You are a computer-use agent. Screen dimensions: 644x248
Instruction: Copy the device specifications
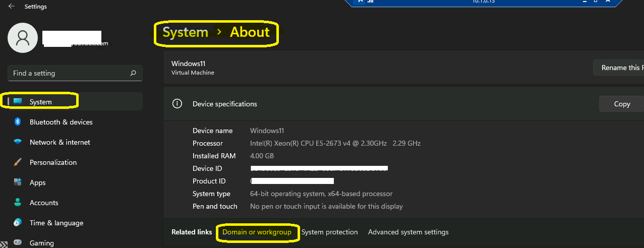(x=621, y=104)
